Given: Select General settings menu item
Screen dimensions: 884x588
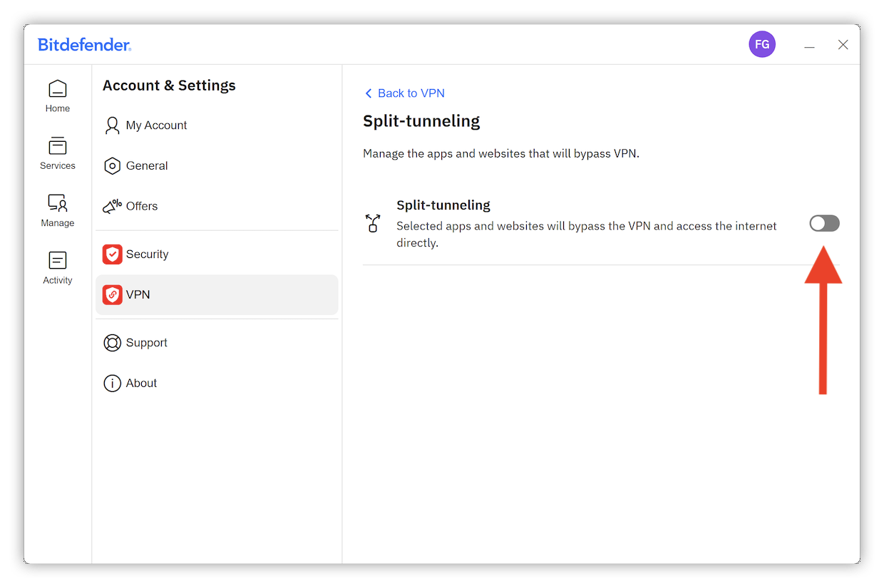Looking at the screenshot, I should click(x=217, y=166).
